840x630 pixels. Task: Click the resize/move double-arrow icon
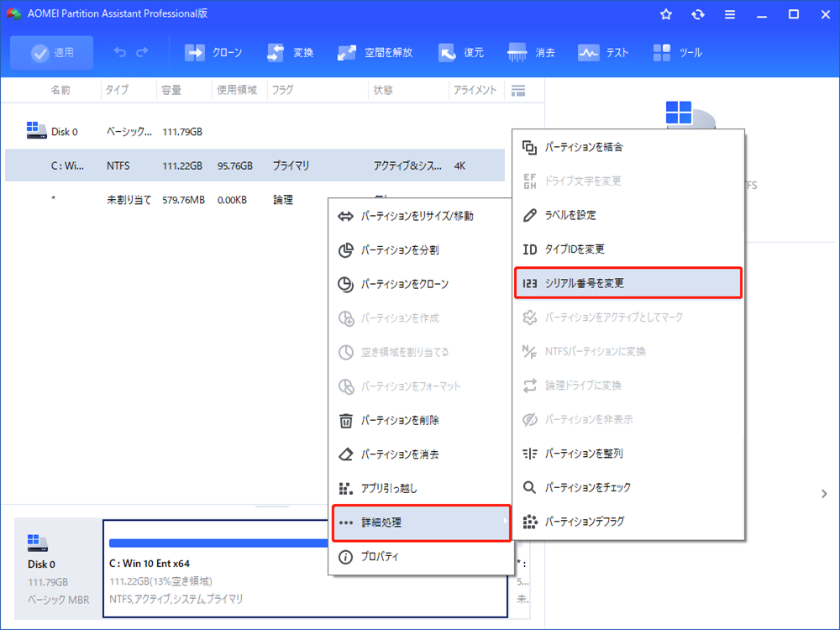click(x=345, y=217)
